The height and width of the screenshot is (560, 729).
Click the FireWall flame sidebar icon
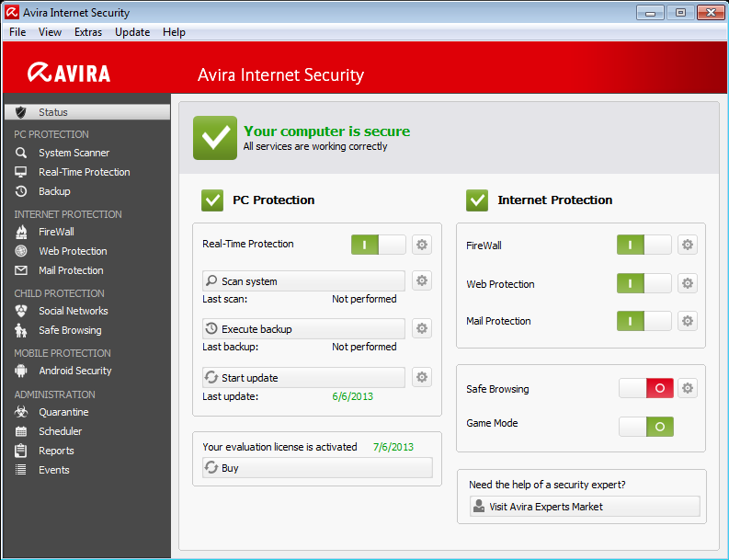(21, 232)
